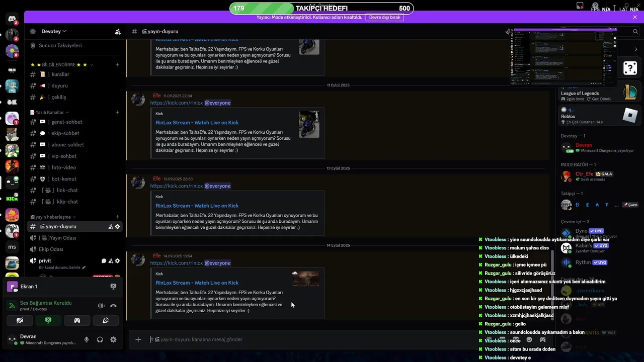Open duyuru channel

pos(75,85)
